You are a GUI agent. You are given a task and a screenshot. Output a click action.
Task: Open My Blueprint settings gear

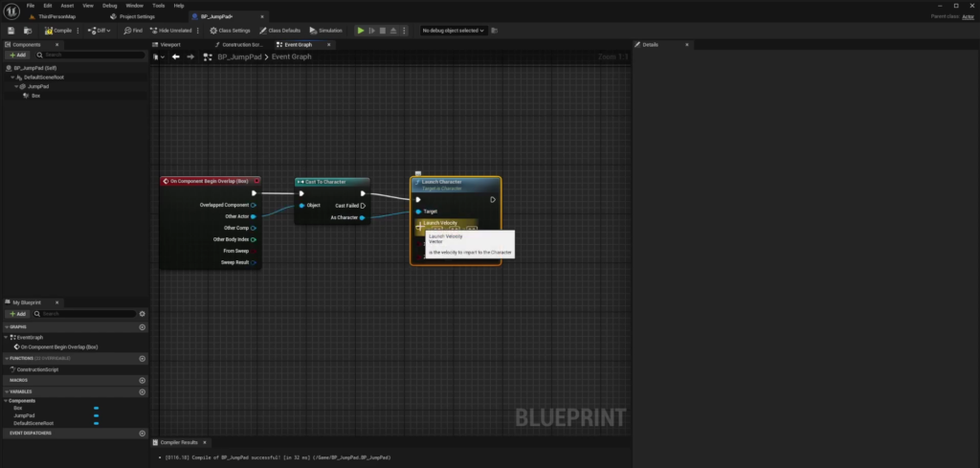142,314
